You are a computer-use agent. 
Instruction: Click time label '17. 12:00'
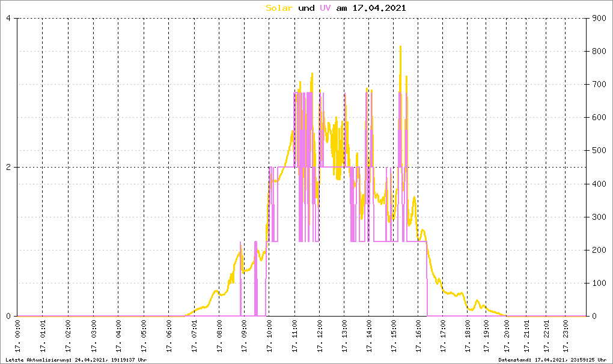point(320,336)
